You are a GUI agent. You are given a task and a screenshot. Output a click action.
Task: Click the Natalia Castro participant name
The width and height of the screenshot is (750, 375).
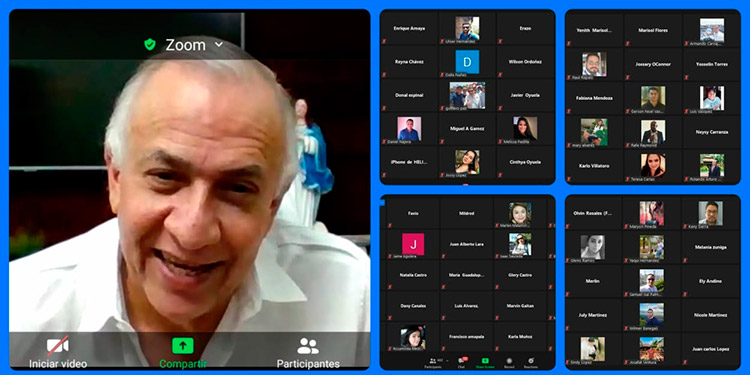pyautogui.click(x=413, y=275)
